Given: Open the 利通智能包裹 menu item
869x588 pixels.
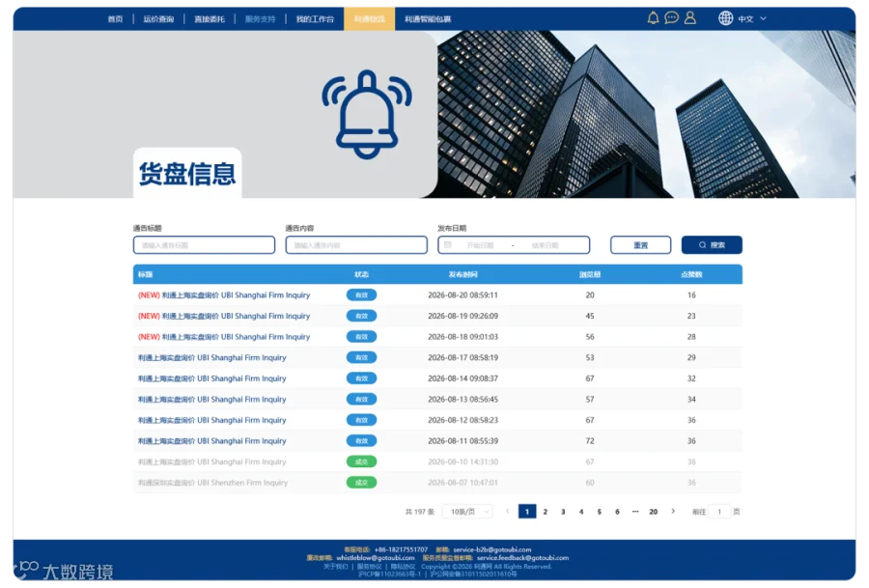Looking at the screenshot, I should coord(428,19).
